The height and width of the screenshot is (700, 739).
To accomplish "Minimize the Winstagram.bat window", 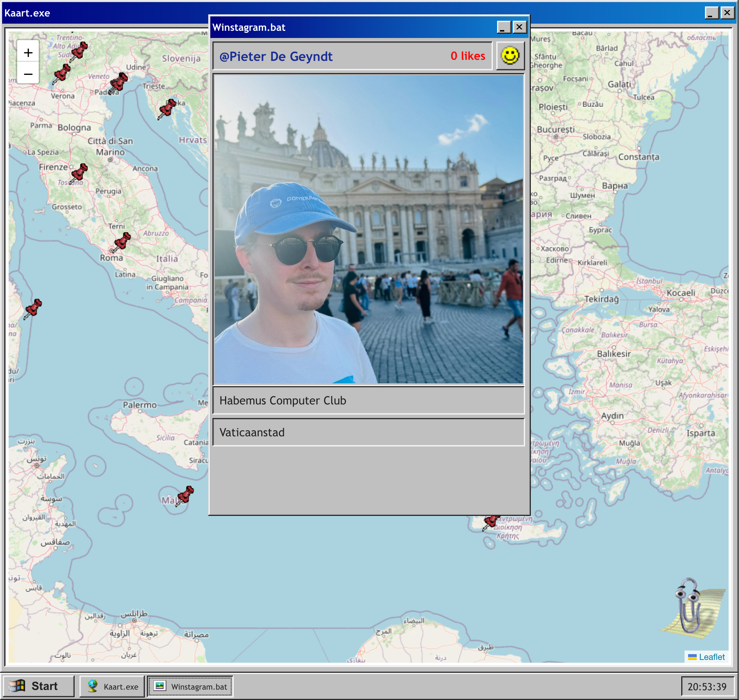I will click(503, 27).
